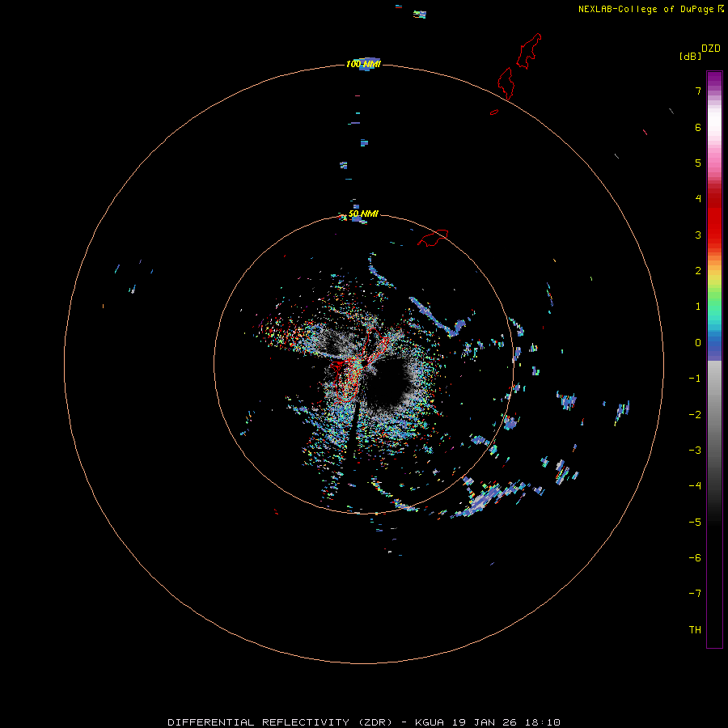The width and height of the screenshot is (728, 728).
Task: Click the -1 value on color scale
Action: pyautogui.click(x=695, y=379)
